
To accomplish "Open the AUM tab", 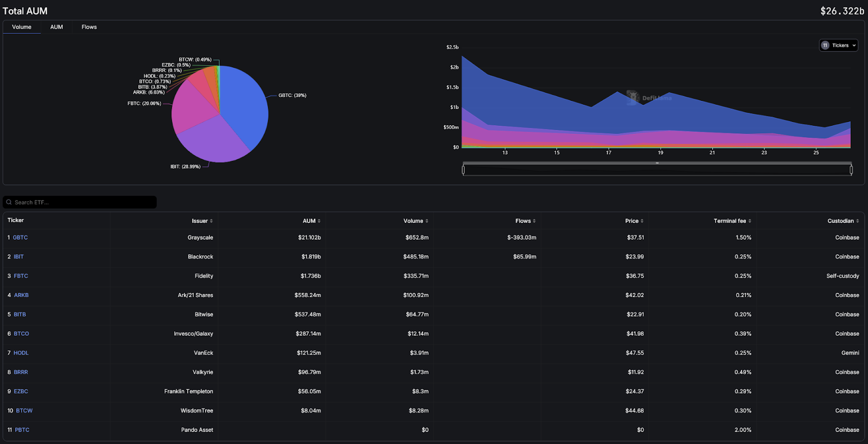I will click(56, 27).
